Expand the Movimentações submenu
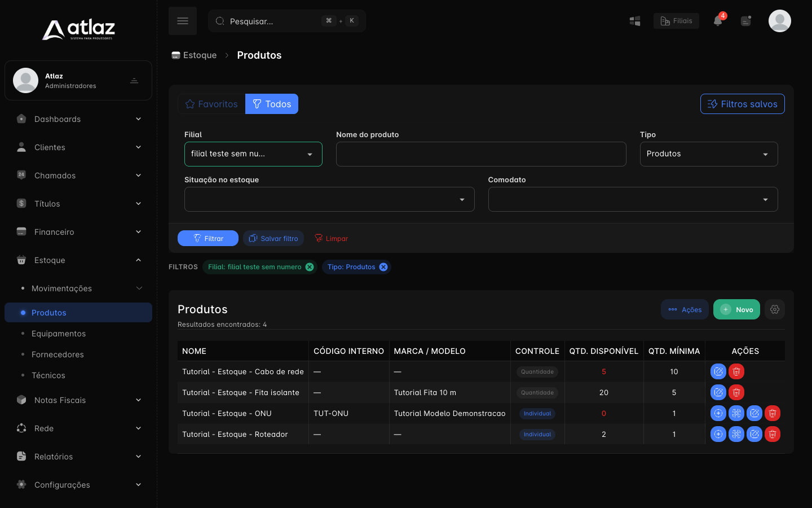This screenshot has height=508, width=812. pyautogui.click(x=78, y=288)
